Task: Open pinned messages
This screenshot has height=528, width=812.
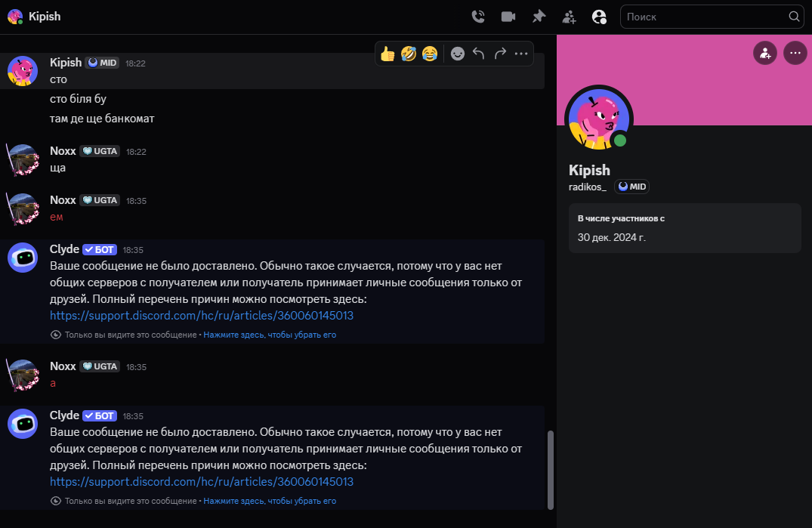Action: pyautogui.click(x=539, y=17)
